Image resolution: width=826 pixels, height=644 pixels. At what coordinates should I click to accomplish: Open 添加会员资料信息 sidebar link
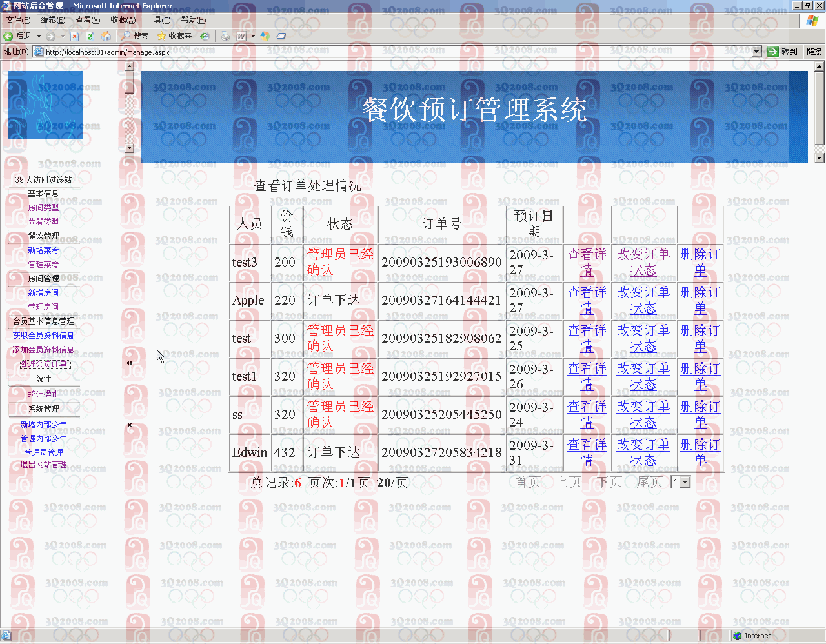[x=43, y=350]
